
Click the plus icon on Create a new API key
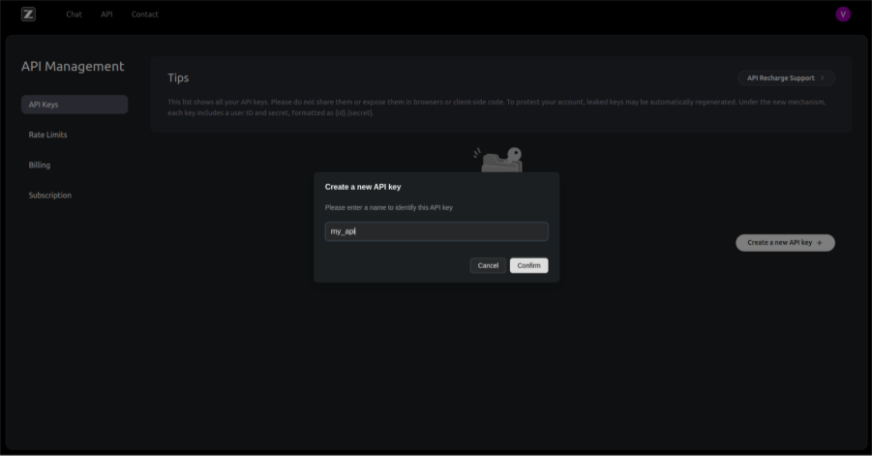tap(820, 243)
